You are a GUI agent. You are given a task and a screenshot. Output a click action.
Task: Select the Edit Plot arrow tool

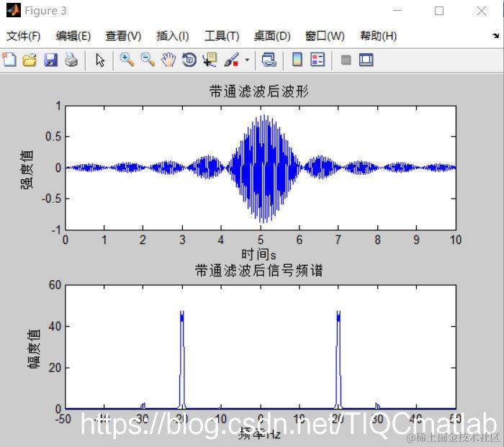100,60
